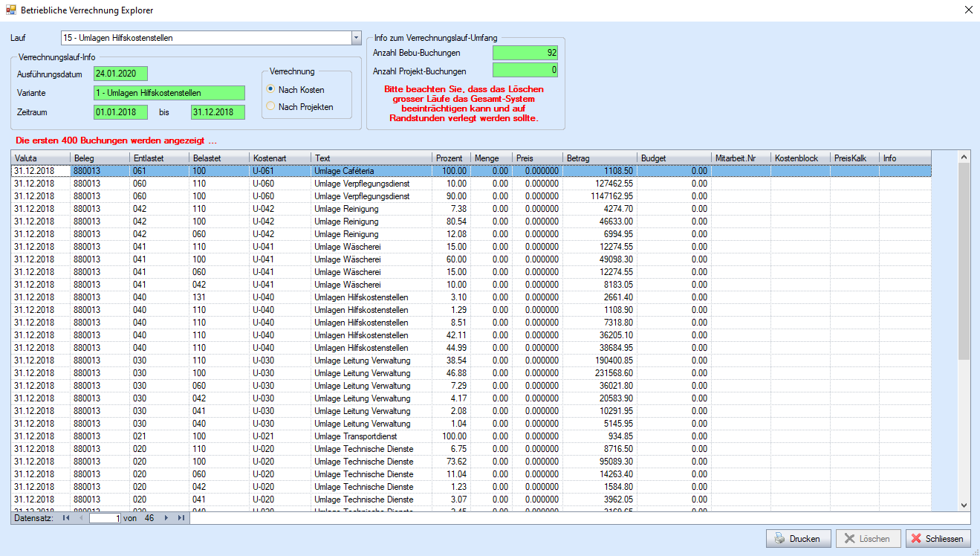The width and height of the screenshot is (980, 556).
Task: Close the Betriebliche Verrechnung Explorer window
Action: pos(967,10)
